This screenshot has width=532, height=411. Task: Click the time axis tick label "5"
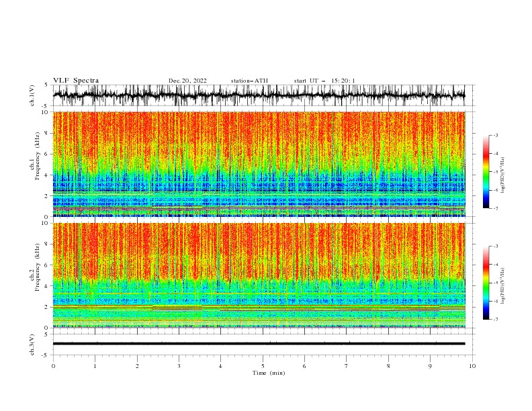tap(263, 366)
